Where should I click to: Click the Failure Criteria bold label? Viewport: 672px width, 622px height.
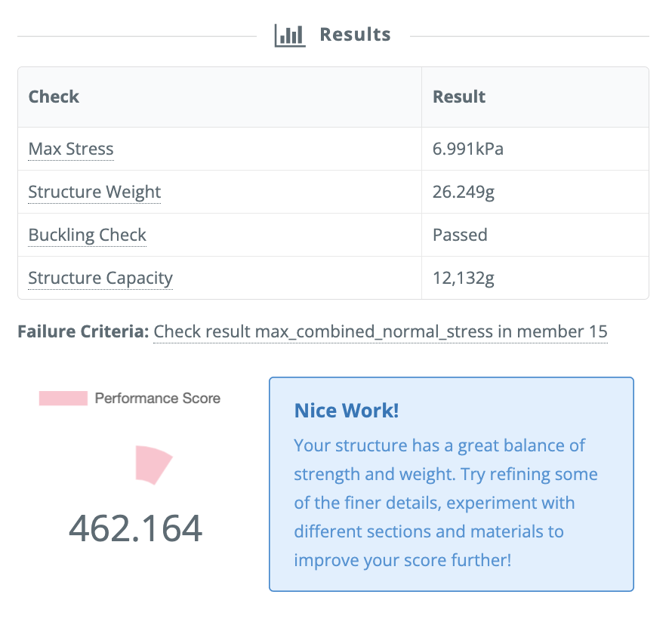click(82, 331)
